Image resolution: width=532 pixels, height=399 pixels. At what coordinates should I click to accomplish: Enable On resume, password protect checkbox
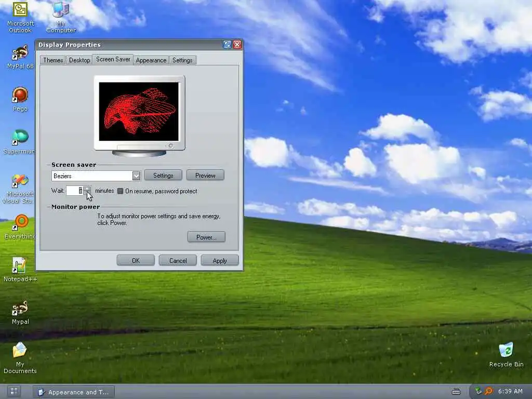click(120, 191)
